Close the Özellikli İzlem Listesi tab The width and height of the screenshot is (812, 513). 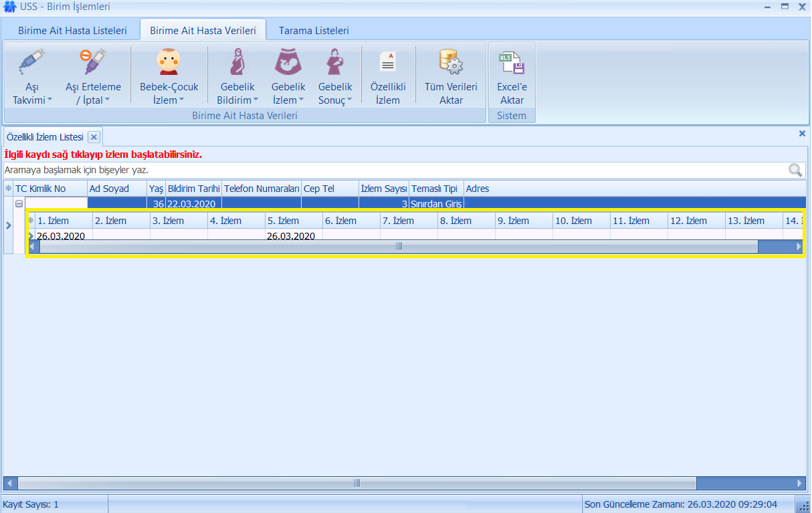pyautogui.click(x=94, y=137)
